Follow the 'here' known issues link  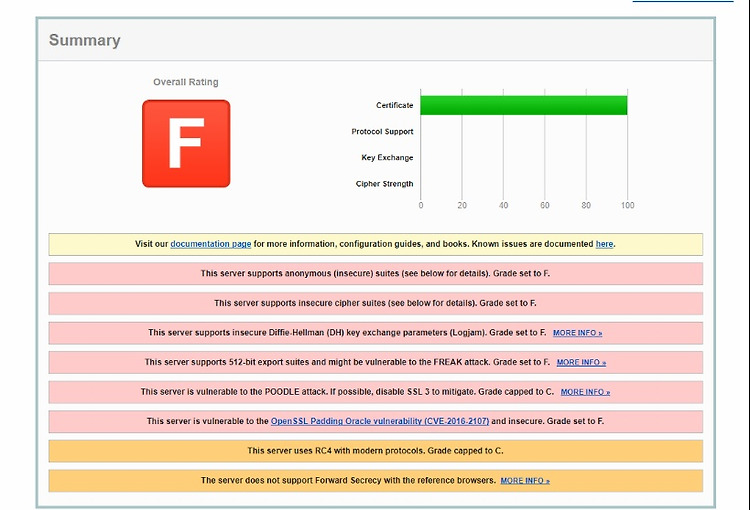click(604, 244)
